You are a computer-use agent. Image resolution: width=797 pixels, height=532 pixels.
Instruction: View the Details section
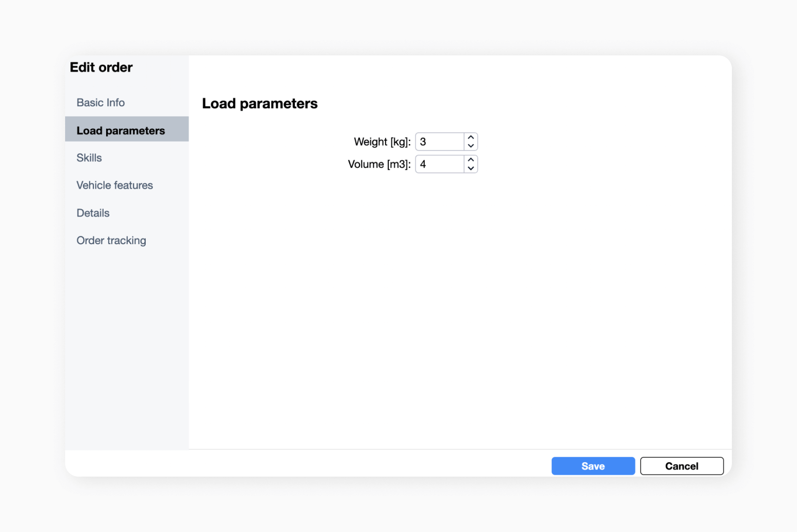coord(93,213)
